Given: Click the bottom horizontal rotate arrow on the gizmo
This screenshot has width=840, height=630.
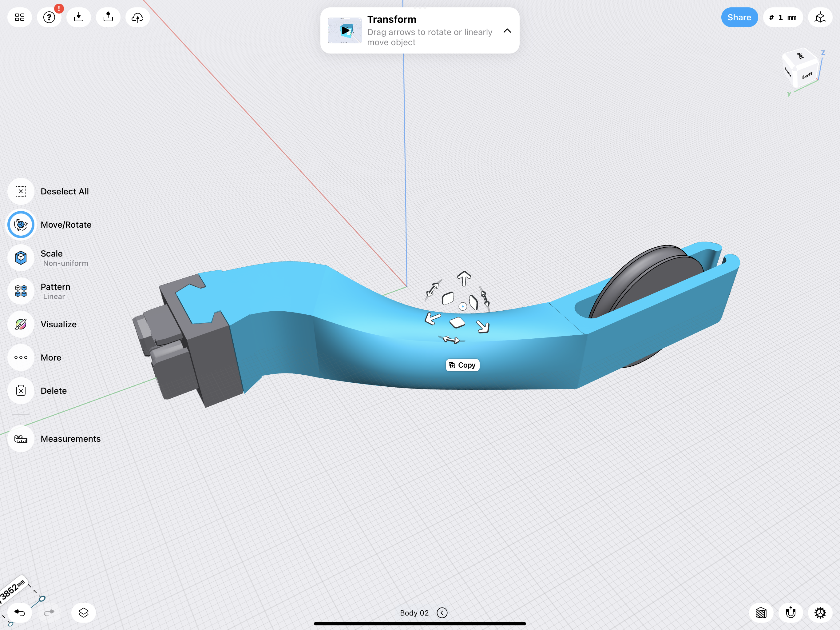Looking at the screenshot, I should (451, 339).
